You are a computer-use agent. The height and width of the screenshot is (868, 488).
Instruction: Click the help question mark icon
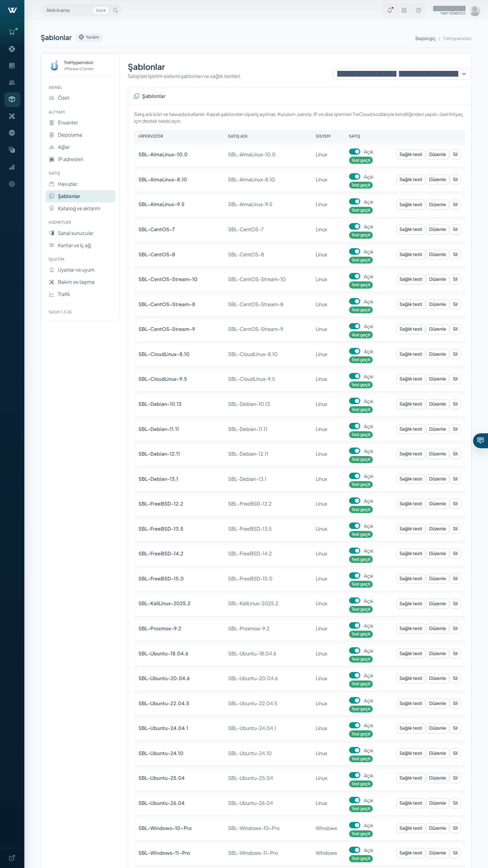point(419,10)
